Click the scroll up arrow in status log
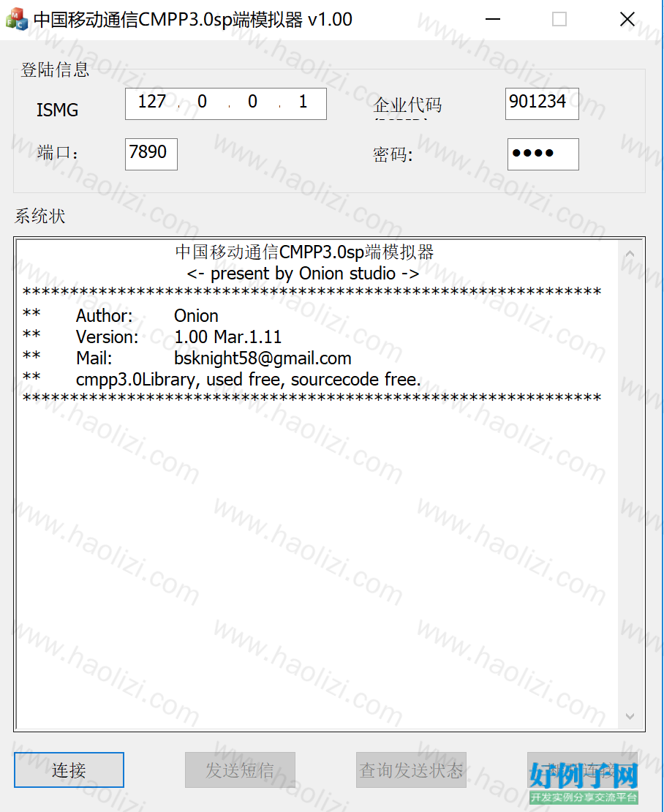 point(630,253)
